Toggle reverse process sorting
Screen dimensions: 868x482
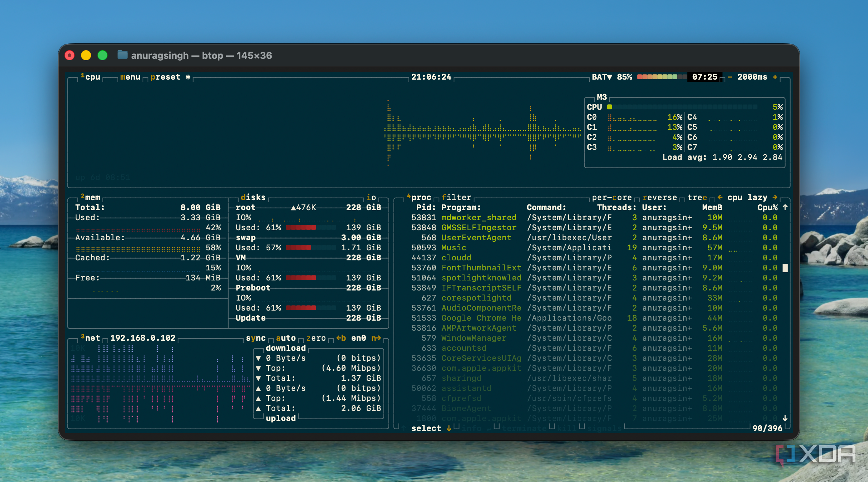click(659, 198)
